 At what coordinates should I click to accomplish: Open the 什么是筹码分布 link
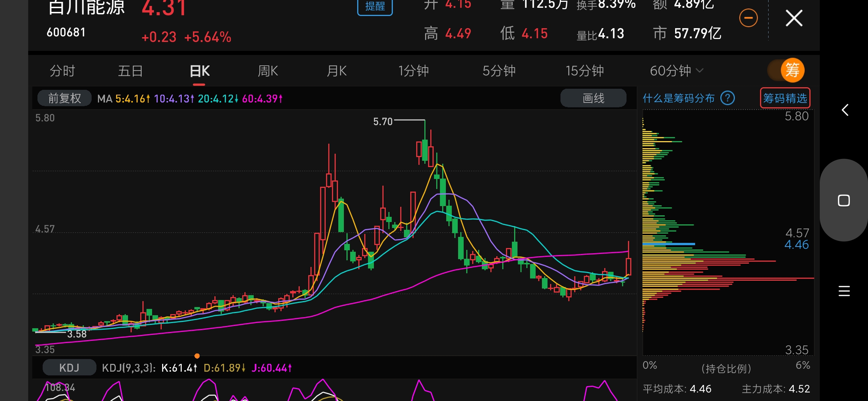[678, 98]
